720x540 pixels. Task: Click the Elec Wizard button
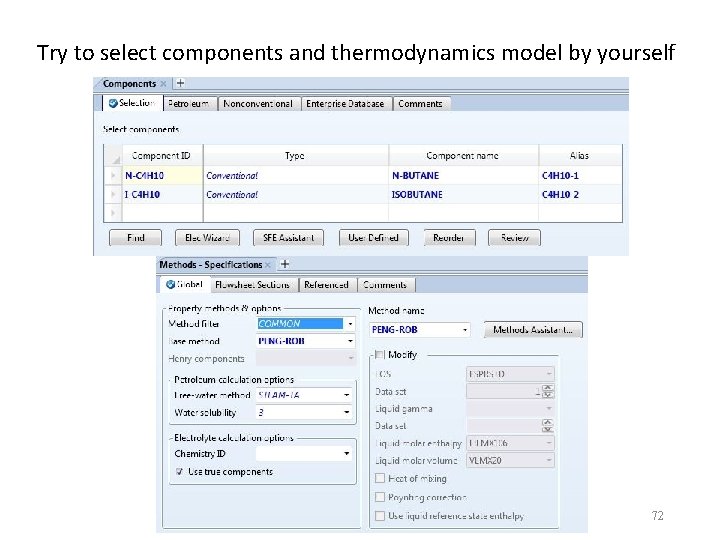click(x=207, y=238)
